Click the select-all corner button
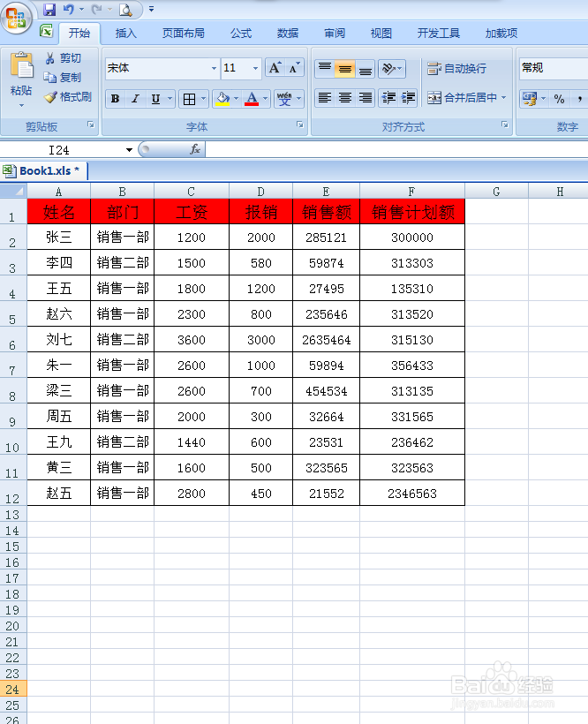This screenshot has height=724, width=588. tap(13, 191)
